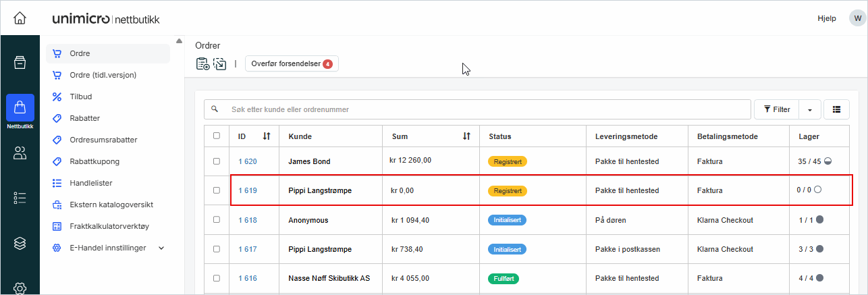Viewport: 868px width, 295px height.
Task: Click the import order icon under Ordrer
Action: coord(219,64)
